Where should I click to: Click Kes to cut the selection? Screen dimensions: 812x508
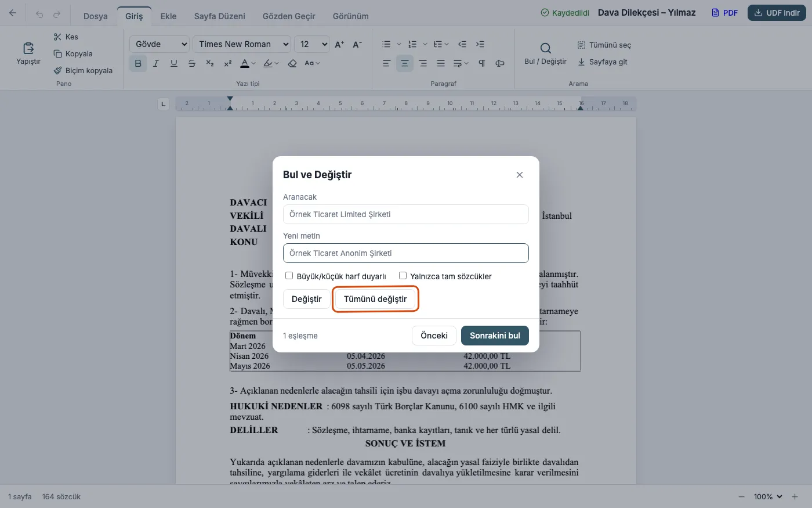tap(66, 37)
